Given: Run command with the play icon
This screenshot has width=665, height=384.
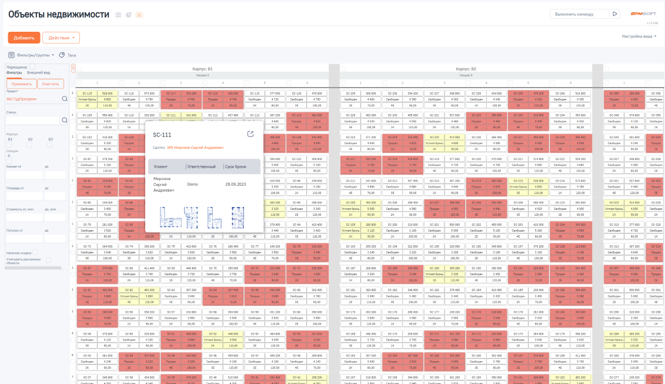Looking at the screenshot, I should point(615,14).
